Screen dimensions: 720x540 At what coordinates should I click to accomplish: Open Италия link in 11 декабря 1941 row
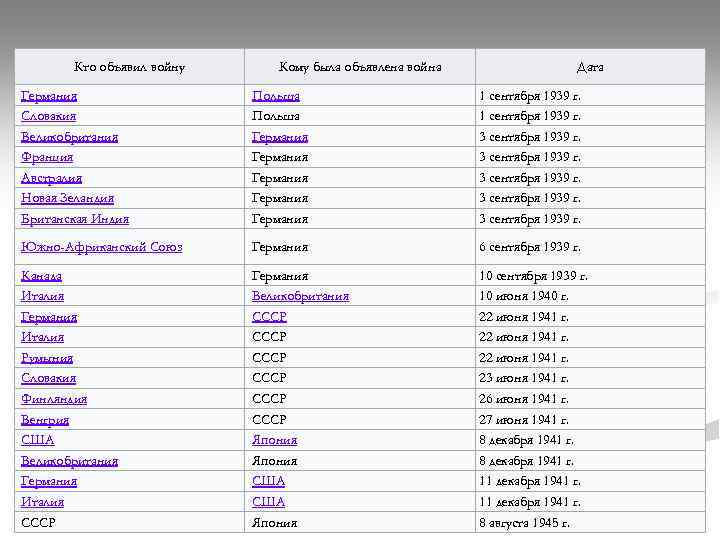42,502
